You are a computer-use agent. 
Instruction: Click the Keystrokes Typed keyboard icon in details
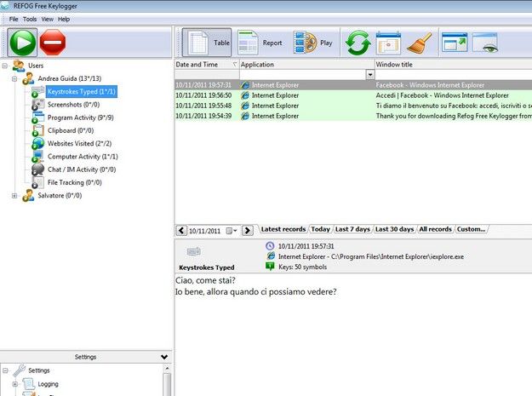click(194, 252)
